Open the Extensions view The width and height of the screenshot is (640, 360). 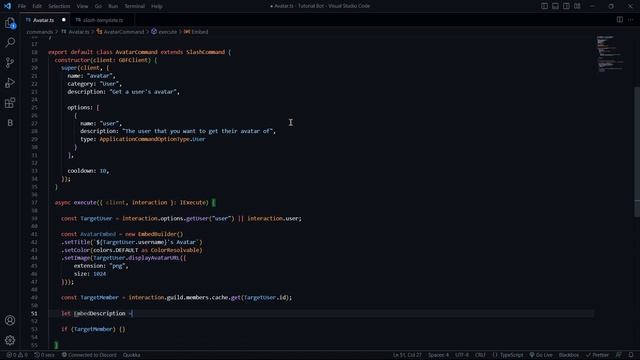coord(10,102)
